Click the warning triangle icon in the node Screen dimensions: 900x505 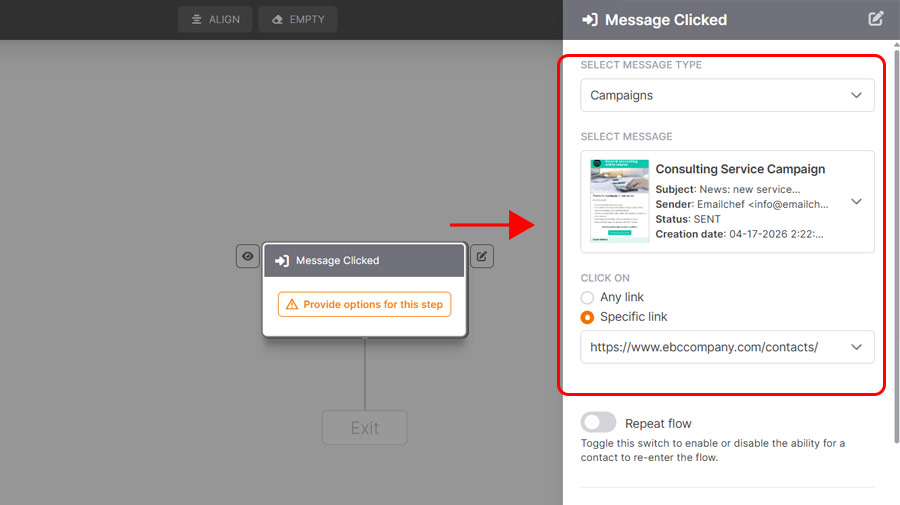(x=292, y=304)
